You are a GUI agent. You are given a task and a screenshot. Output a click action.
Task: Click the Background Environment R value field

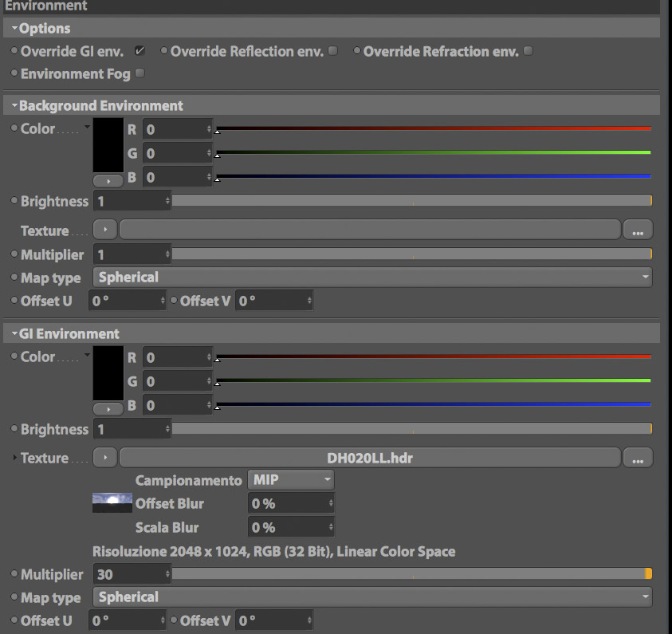[x=178, y=129]
